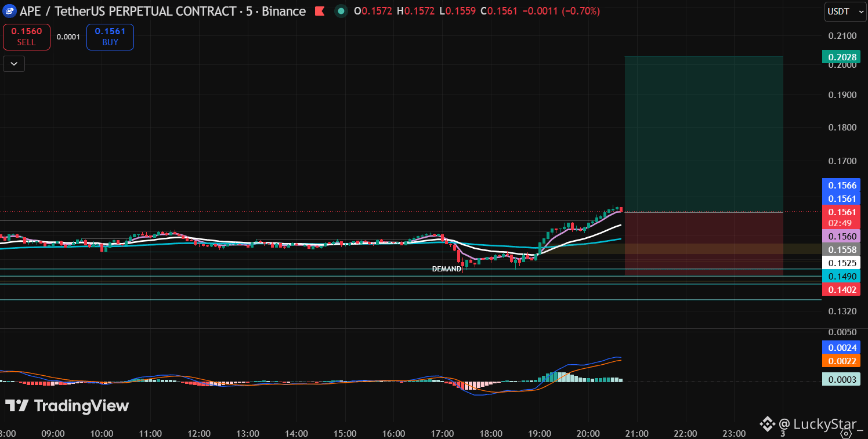Click the 16:00 time axis label
The height and width of the screenshot is (439, 868).
pyautogui.click(x=394, y=433)
